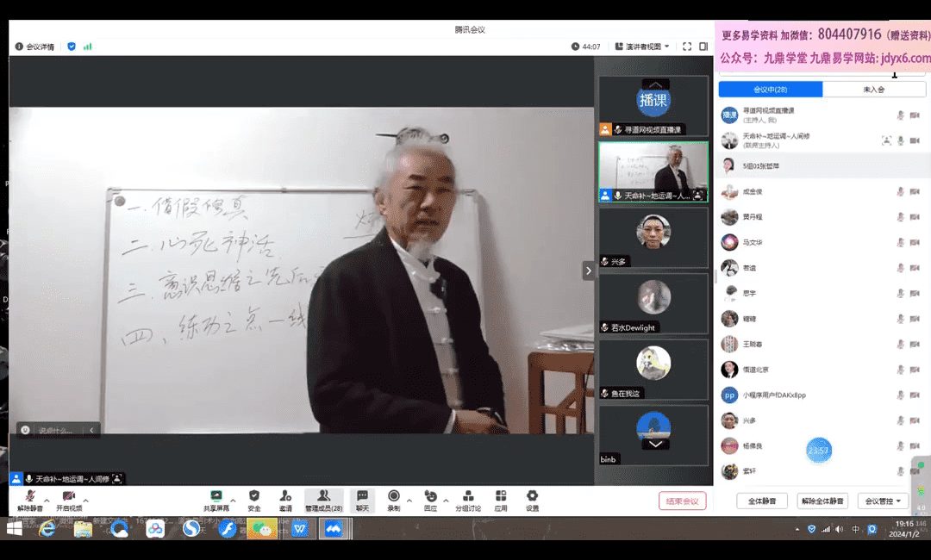Select the 会议中(28) tab
Viewport: 931px width, 560px height.
click(x=770, y=90)
